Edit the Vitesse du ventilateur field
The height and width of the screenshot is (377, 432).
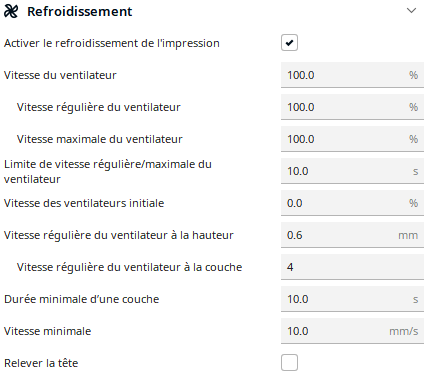352,75
